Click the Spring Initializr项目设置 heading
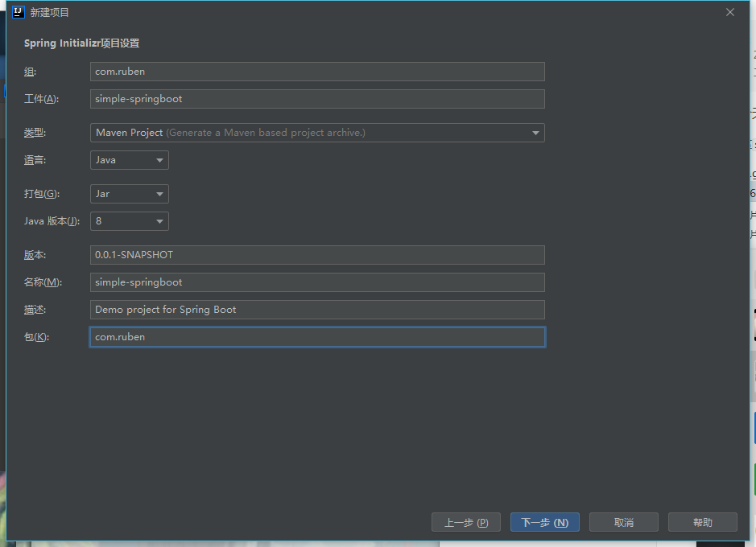 (x=82, y=43)
